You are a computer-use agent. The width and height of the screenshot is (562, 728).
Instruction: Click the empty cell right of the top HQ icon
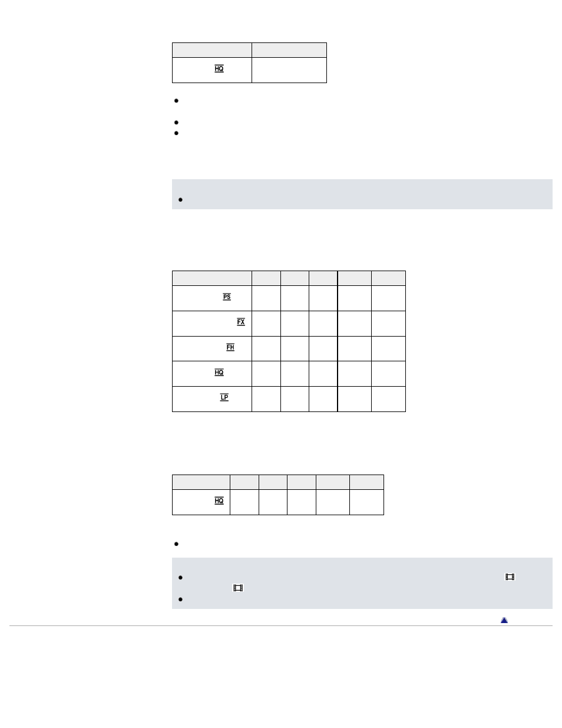(x=289, y=70)
